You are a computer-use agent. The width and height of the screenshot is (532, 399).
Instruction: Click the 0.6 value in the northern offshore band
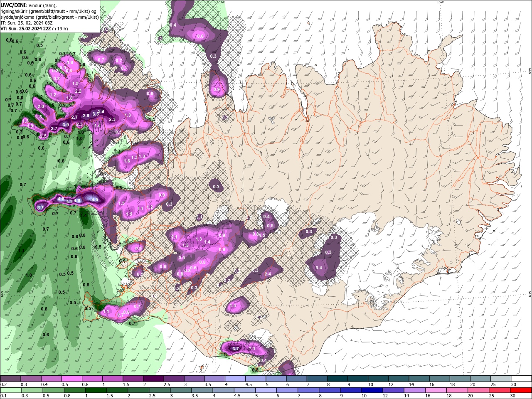point(200,36)
